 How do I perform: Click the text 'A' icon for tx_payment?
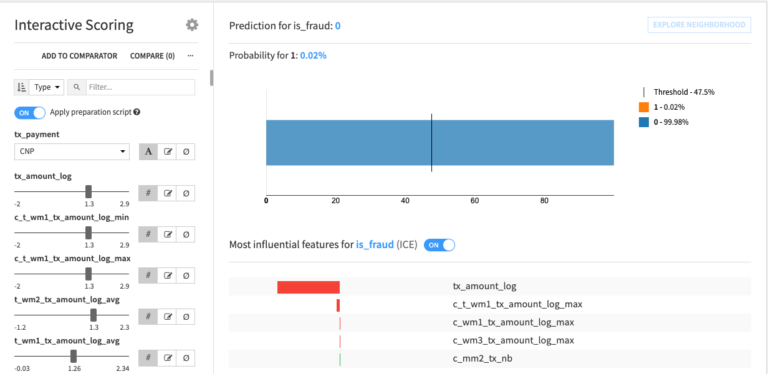point(148,152)
